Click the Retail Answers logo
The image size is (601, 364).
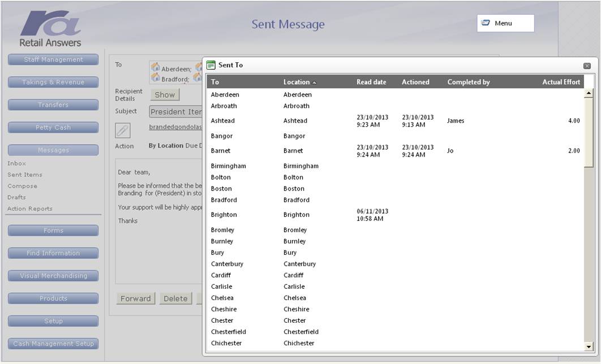click(x=50, y=29)
